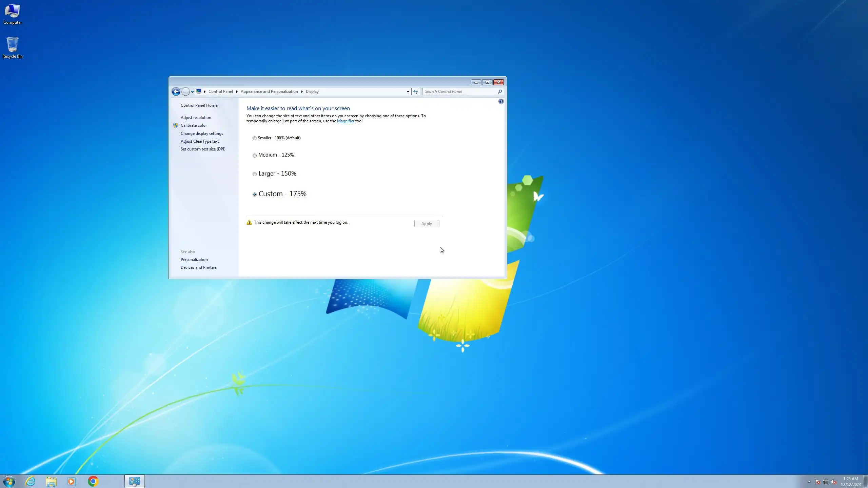The width and height of the screenshot is (868, 488).
Task: Expand the arrow after Control Panel breadcrumb
Action: point(237,91)
